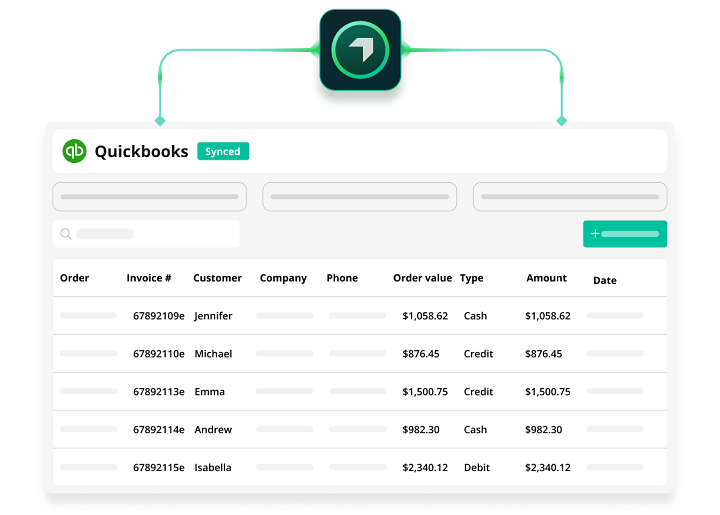Click the dark app logo tile at top
720x515 pixels.
coord(360,50)
